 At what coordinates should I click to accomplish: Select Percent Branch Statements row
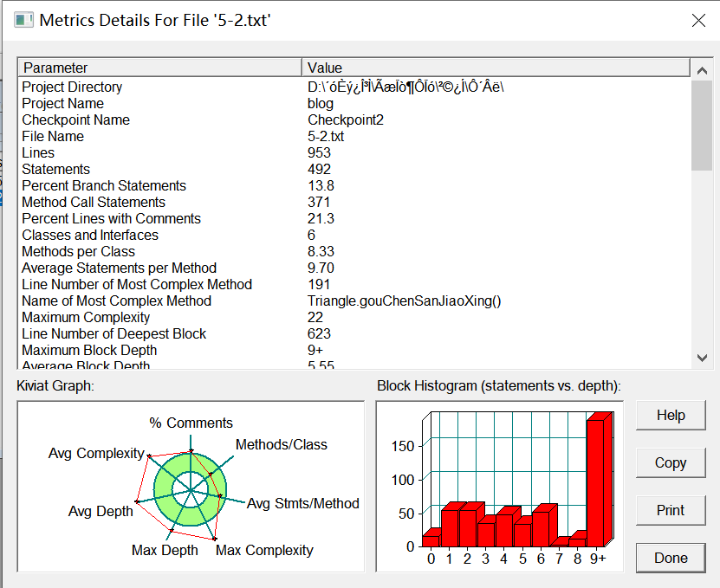point(354,185)
